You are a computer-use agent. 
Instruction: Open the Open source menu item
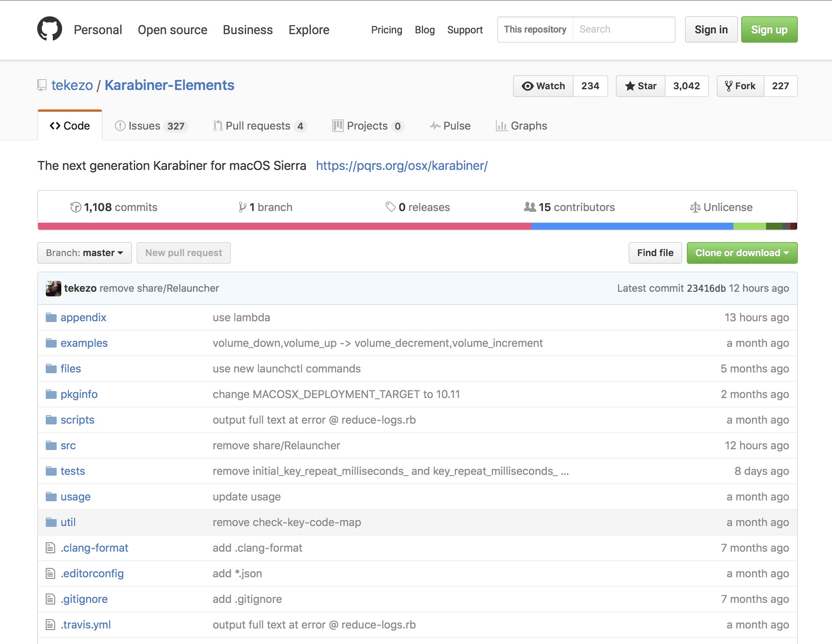173,30
